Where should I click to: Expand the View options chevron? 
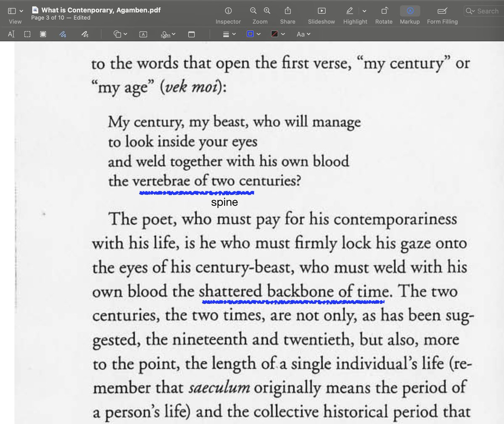coord(21,11)
